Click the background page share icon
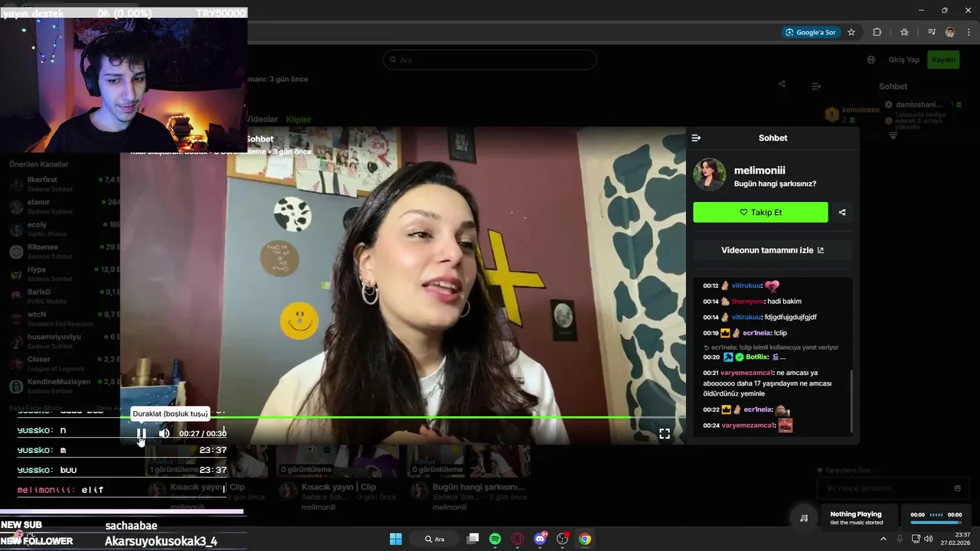This screenshot has width=980, height=551. pos(782,84)
